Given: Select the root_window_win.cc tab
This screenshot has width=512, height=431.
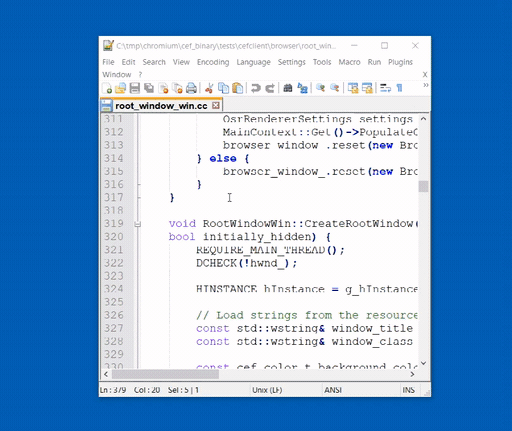Looking at the screenshot, I should (161, 106).
